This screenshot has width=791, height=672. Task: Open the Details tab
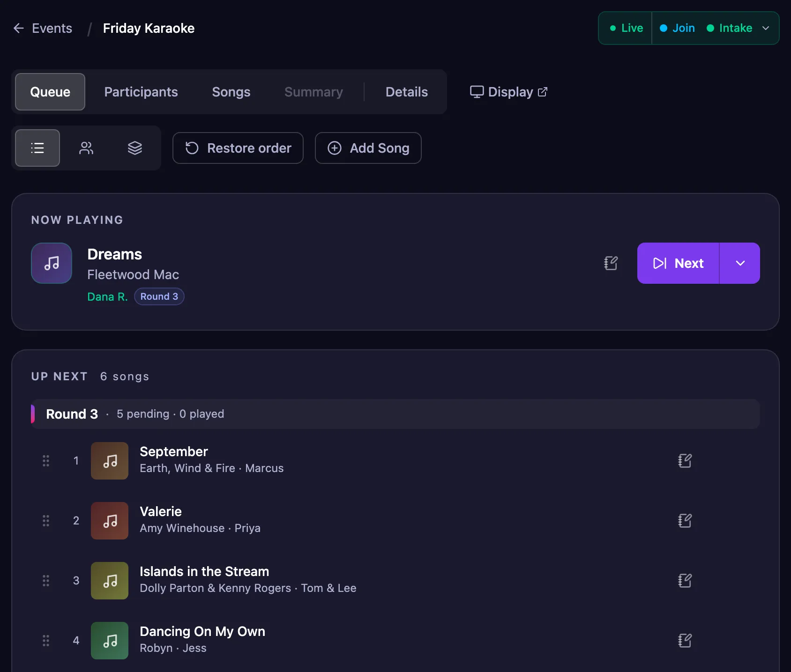click(x=407, y=92)
